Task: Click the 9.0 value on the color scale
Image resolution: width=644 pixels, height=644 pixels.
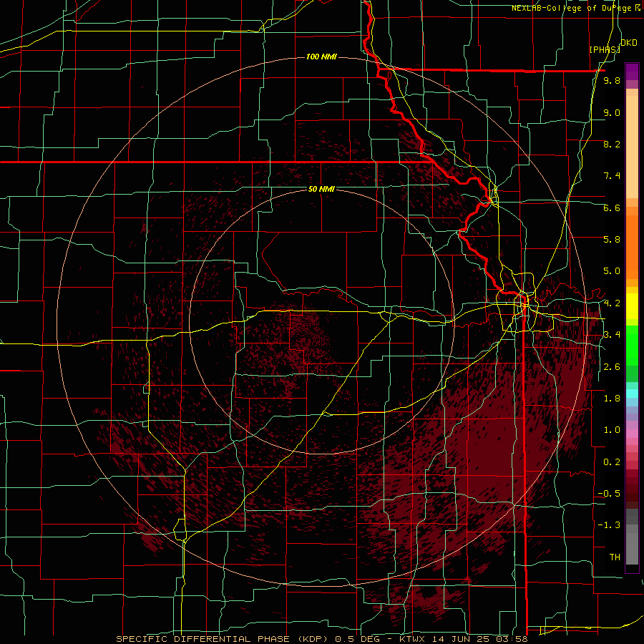Action: pos(612,112)
